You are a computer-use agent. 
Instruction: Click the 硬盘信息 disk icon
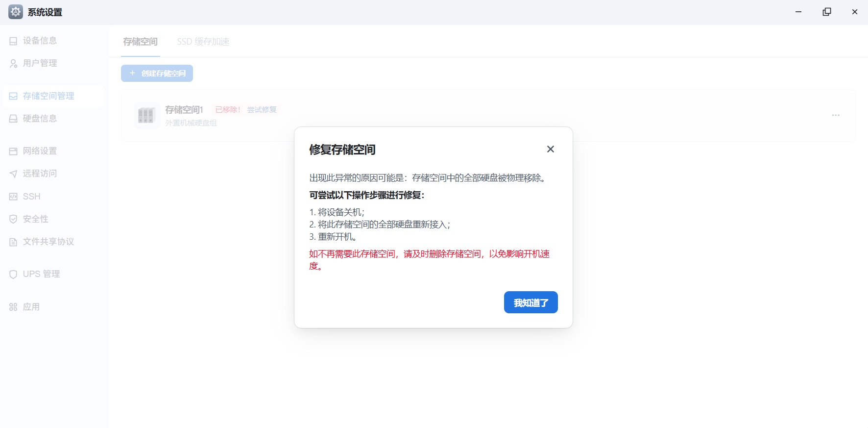point(13,119)
